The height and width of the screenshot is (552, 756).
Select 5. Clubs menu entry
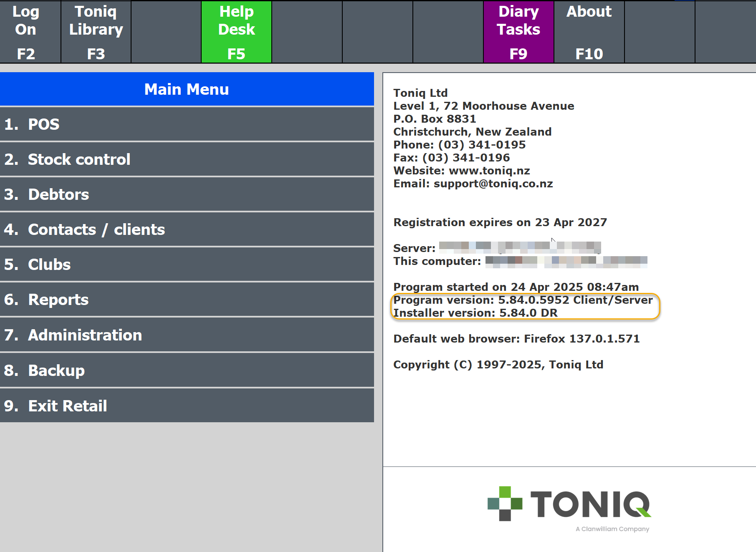[187, 265]
